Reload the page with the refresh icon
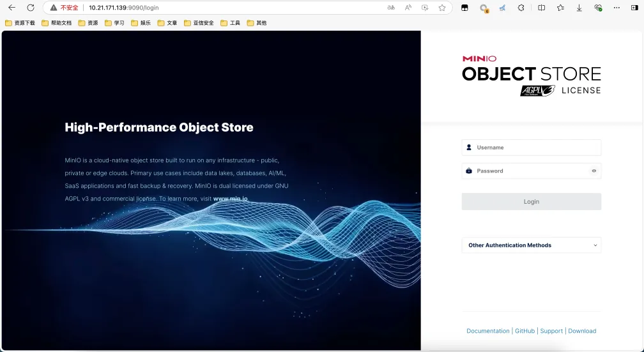This screenshot has width=644, height=352. [31, 8]
